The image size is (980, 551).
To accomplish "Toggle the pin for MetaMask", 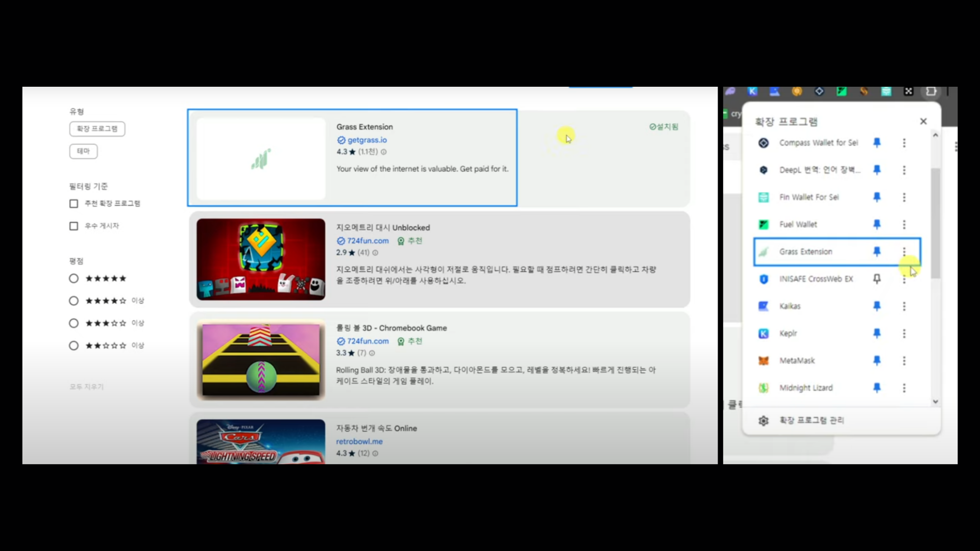I will tap(877, 361).
